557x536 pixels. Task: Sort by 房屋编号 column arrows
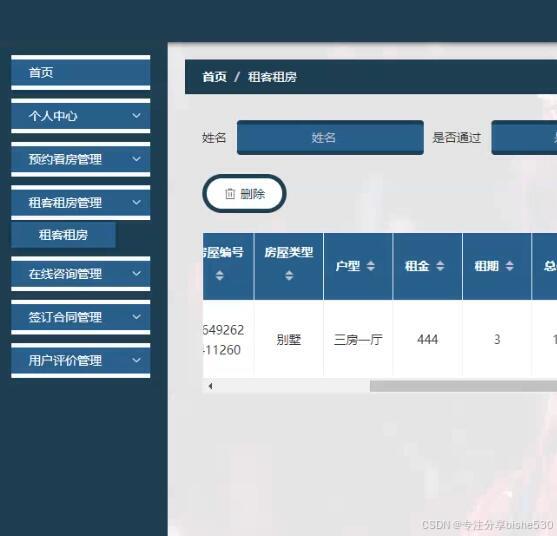220,275
